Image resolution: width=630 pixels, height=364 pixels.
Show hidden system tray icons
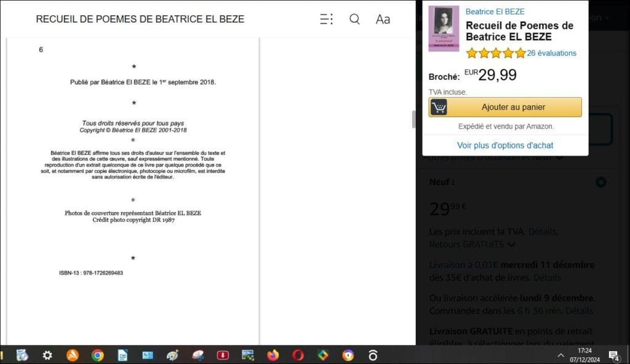560,355
